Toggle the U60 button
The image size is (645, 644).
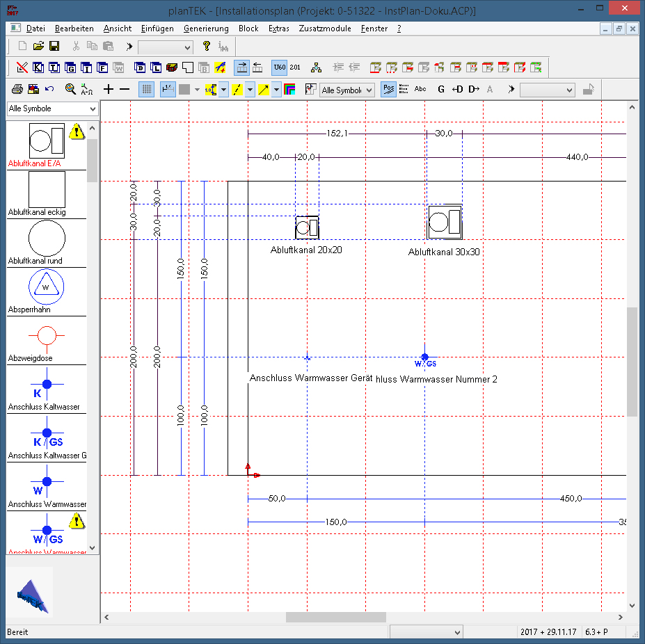(279, 67)
